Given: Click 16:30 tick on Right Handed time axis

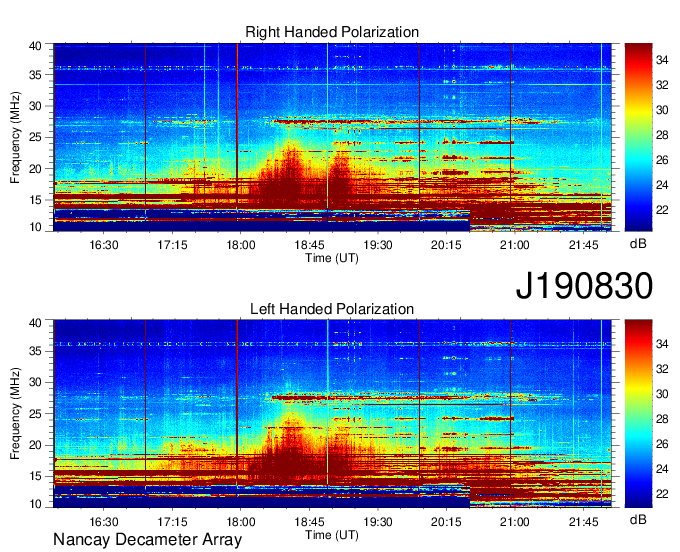Looking at the screenshot, I should point(104,245).
